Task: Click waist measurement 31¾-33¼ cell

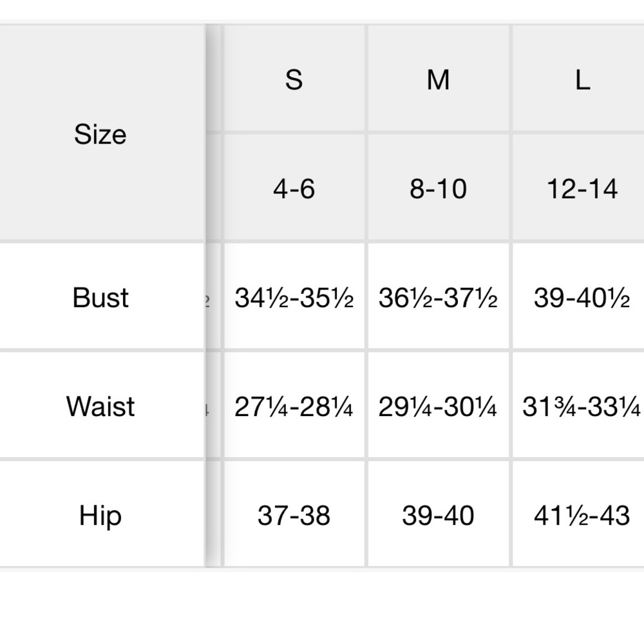Action: point(578,405)
